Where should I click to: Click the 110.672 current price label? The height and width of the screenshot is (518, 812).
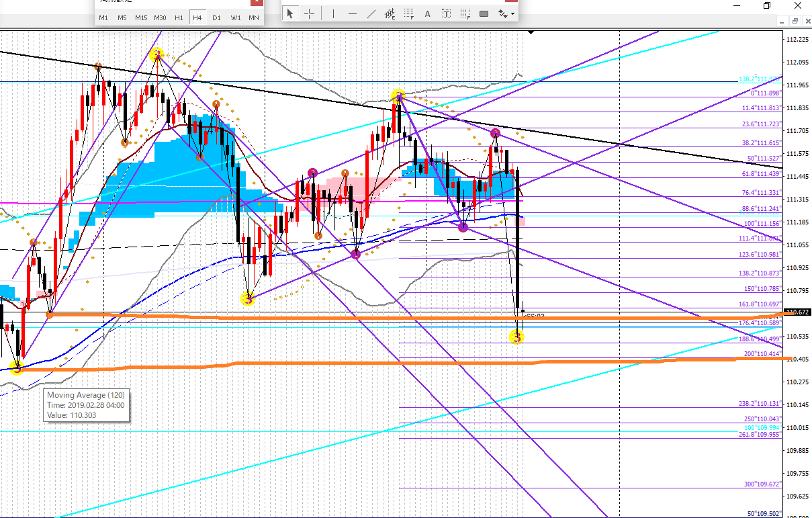tap(798, 312)
